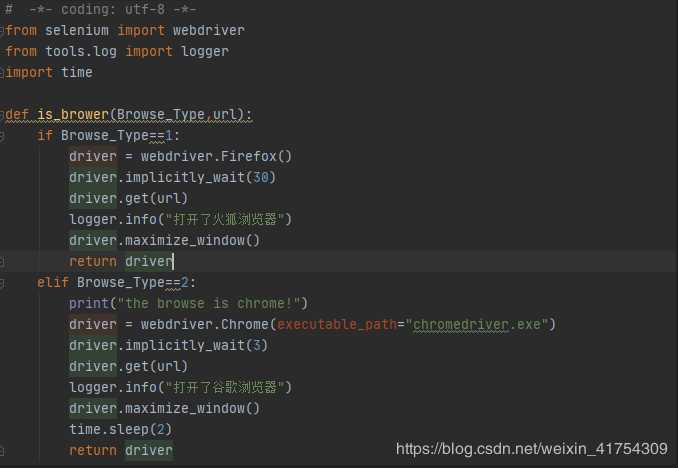The image size is (678, 468).
Task: Click maximize_window() in the Chrome branch
Action: 192,408
